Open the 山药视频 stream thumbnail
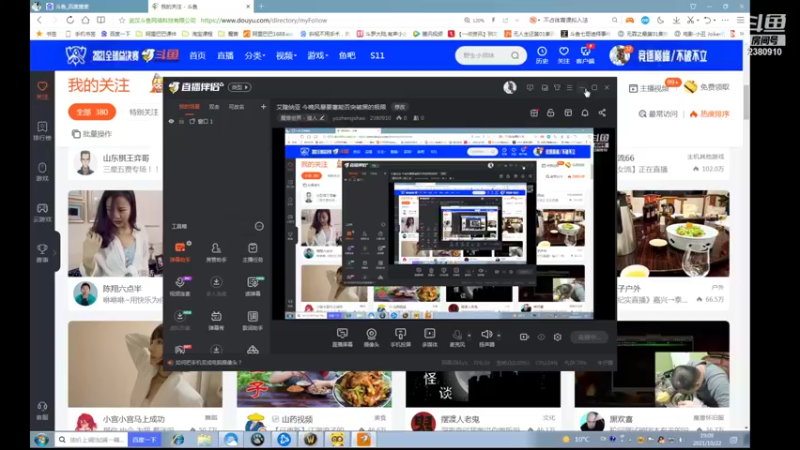The image size is (800, 450). click(314, 389)
